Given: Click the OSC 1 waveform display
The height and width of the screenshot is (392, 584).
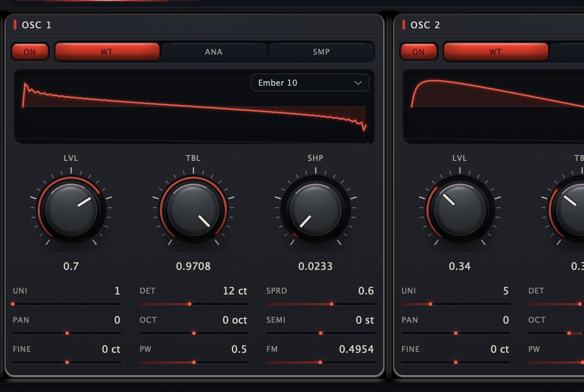Looking at the screenshot, I should pos(194,107).
